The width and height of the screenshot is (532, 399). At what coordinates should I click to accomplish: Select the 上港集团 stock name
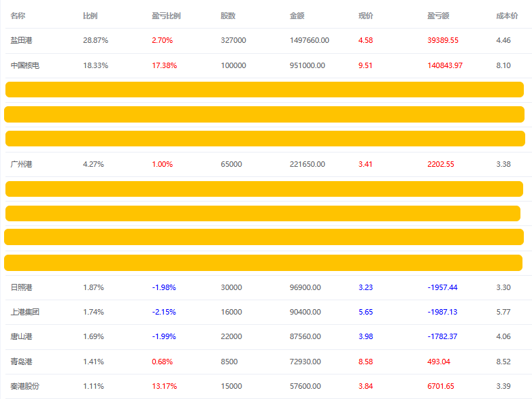(25, 312)
